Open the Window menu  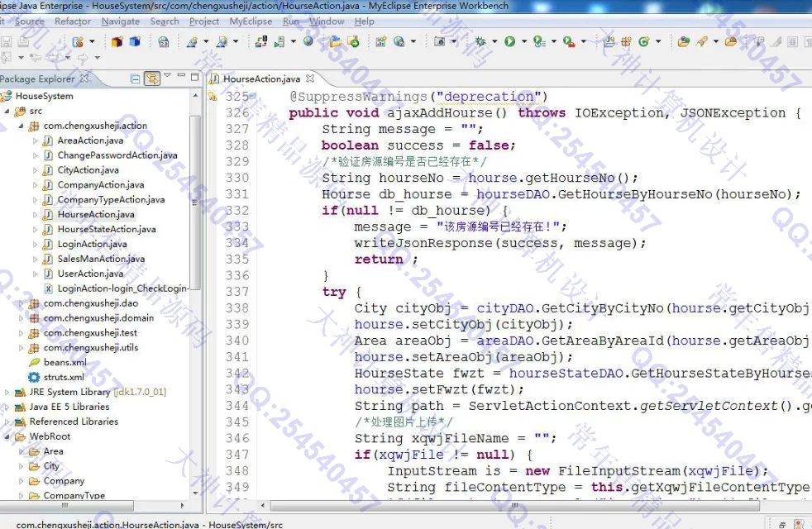pos(327,21)
